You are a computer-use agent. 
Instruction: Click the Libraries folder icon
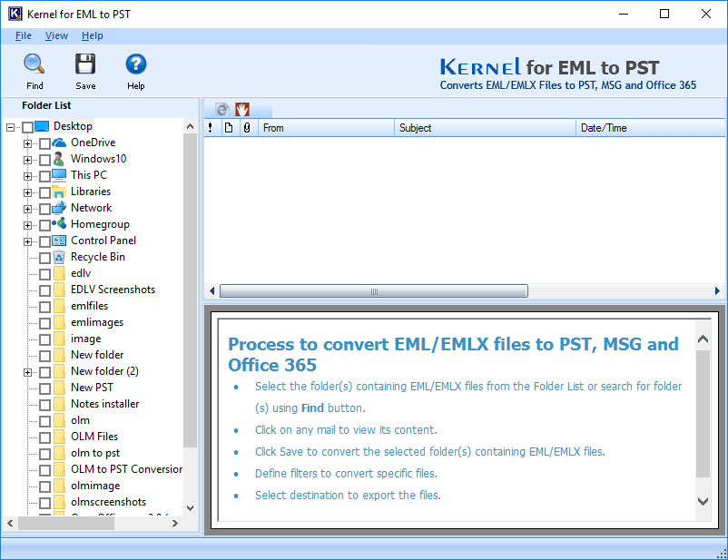59,192
